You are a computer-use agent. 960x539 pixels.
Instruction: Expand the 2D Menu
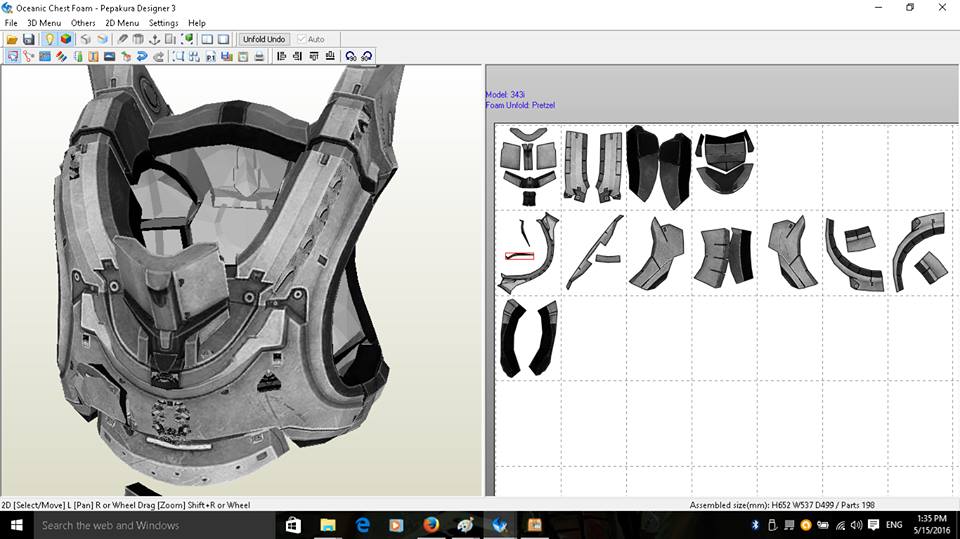[122, 23]
